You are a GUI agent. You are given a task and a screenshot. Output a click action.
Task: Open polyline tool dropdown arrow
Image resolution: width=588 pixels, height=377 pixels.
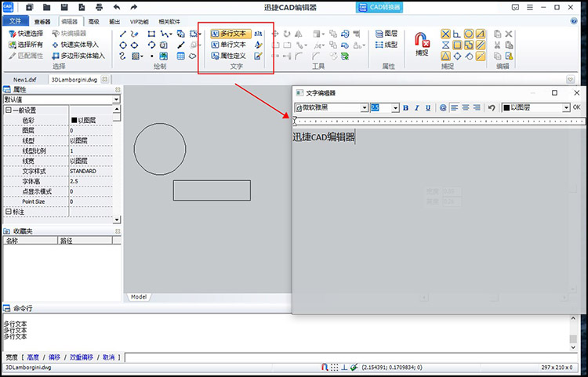[x=171, y=34]
